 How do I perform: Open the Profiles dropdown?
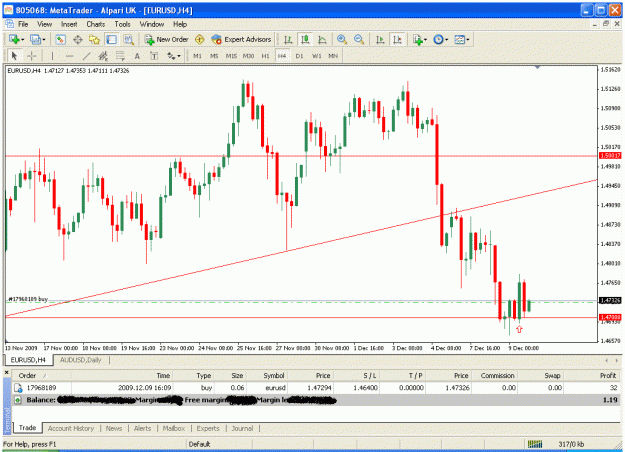[x=38, y=39]
